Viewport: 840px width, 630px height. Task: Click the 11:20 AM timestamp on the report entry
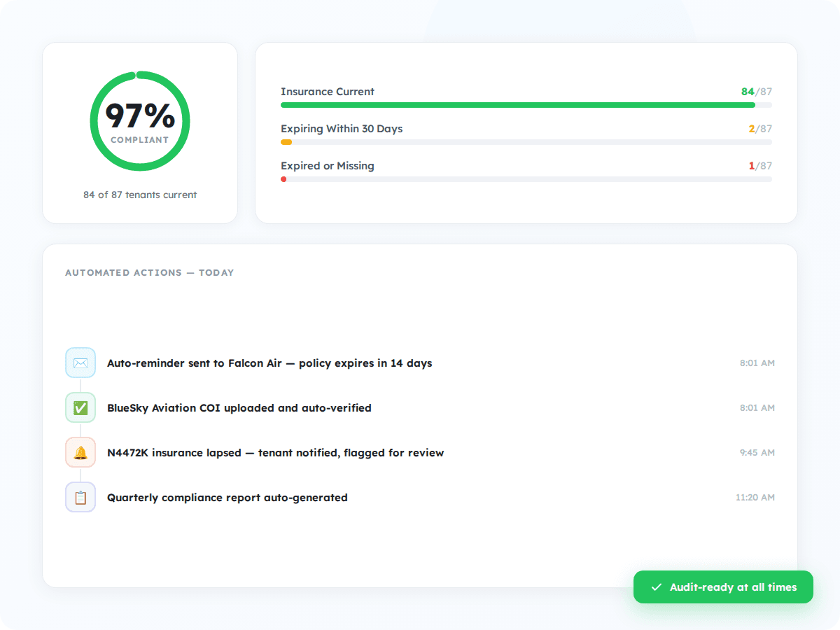[755, 497]
